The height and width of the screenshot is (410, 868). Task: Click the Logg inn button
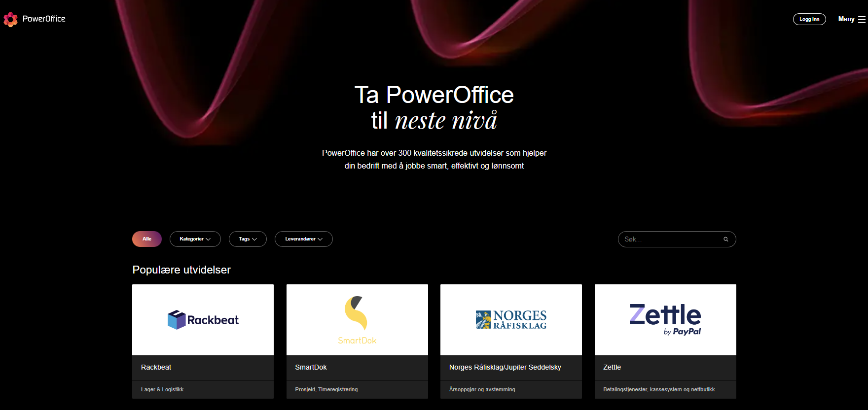809,19
